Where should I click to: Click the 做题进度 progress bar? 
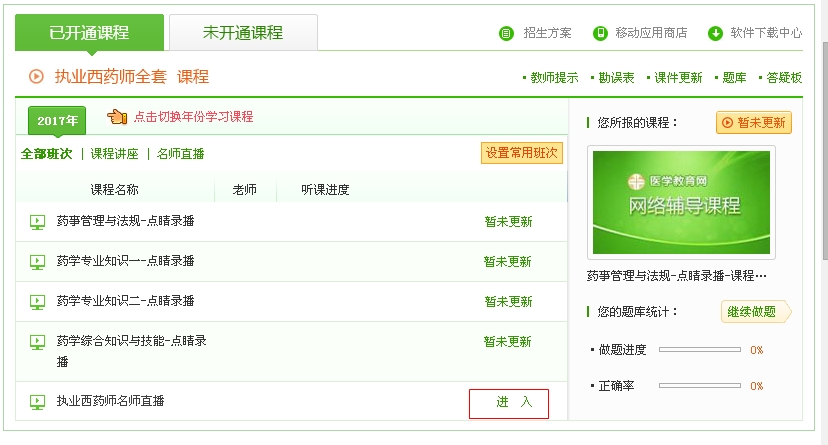[x=700, y=350]
